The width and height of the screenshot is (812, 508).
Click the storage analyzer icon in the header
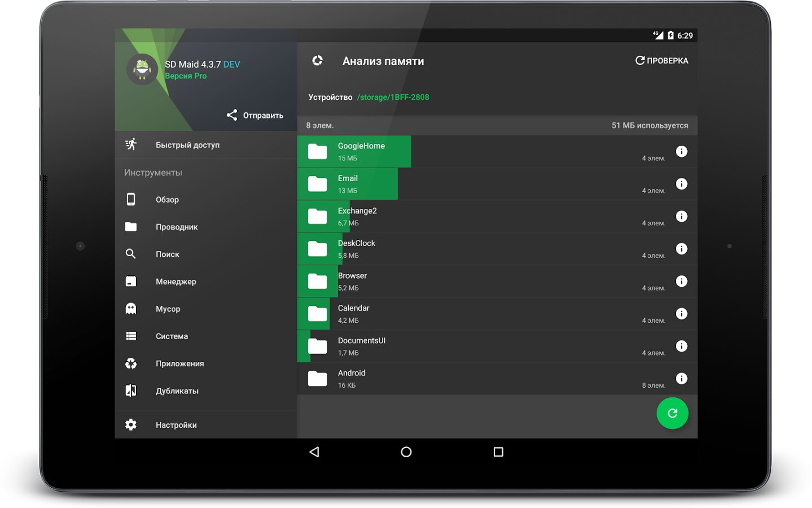point(318,60)
